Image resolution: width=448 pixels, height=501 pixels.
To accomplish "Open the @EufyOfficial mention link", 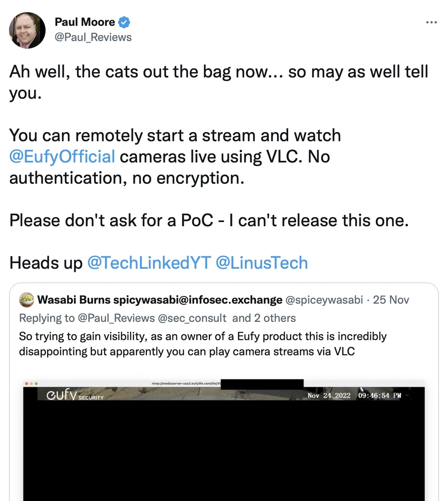I will 62,157.
